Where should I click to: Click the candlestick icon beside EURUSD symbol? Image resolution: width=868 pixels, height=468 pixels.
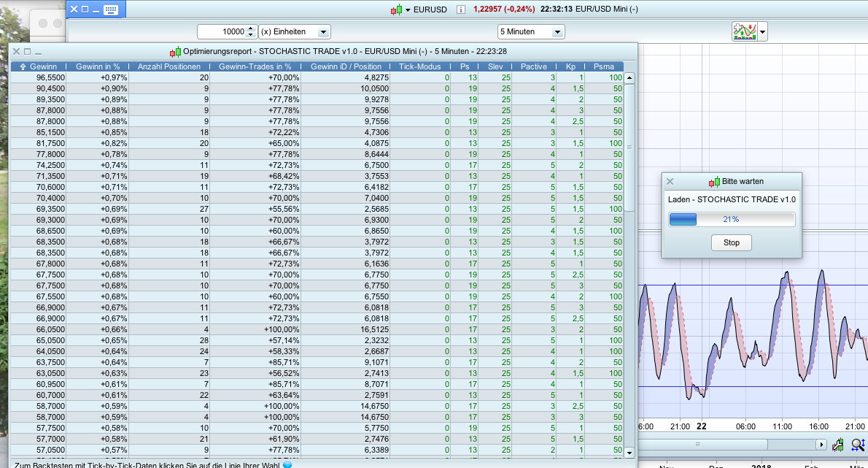click(396, 9)
